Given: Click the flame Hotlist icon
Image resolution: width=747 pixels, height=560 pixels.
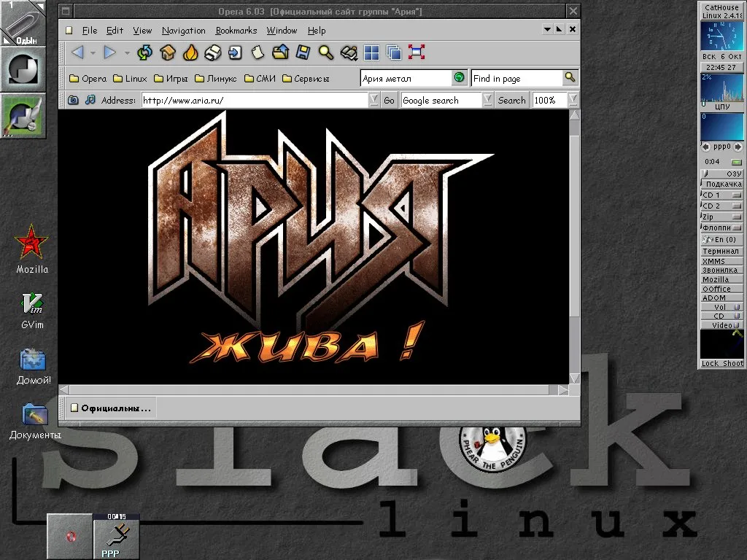Looking at the screenshot, I should click(x=190, y=52).
